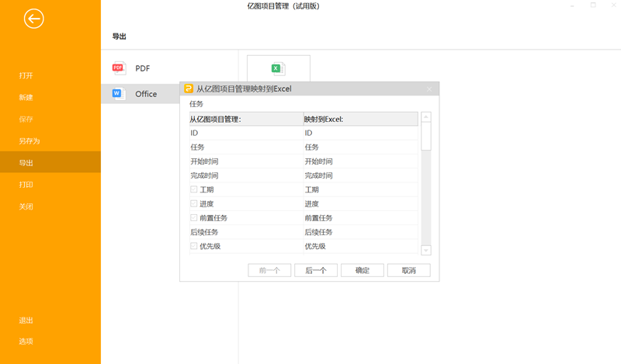
Task: Click the 前一个 button
Action: (269, 271)
